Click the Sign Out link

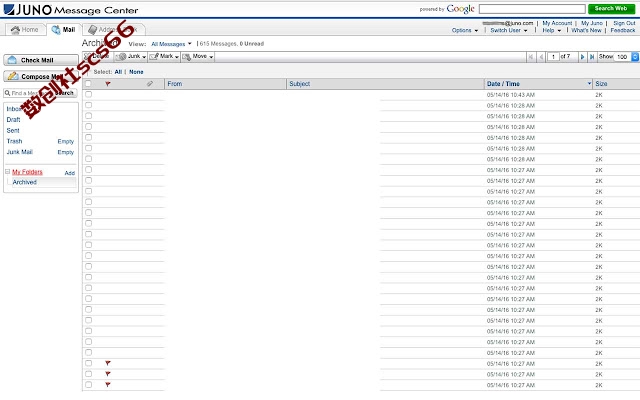[x=624, y=23]
